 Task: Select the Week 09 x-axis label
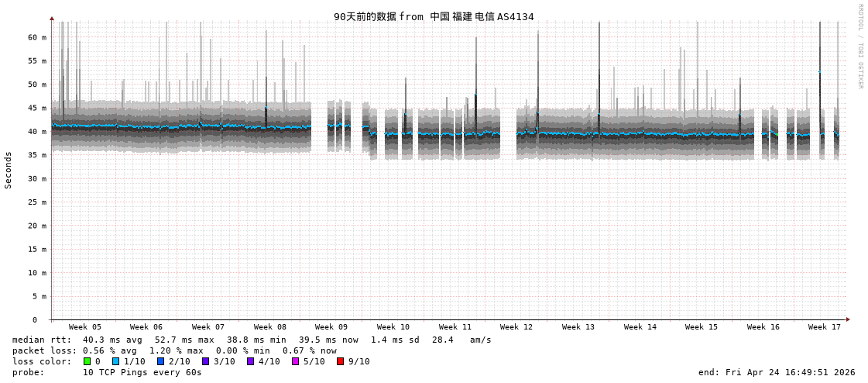[x=331, y=327]
